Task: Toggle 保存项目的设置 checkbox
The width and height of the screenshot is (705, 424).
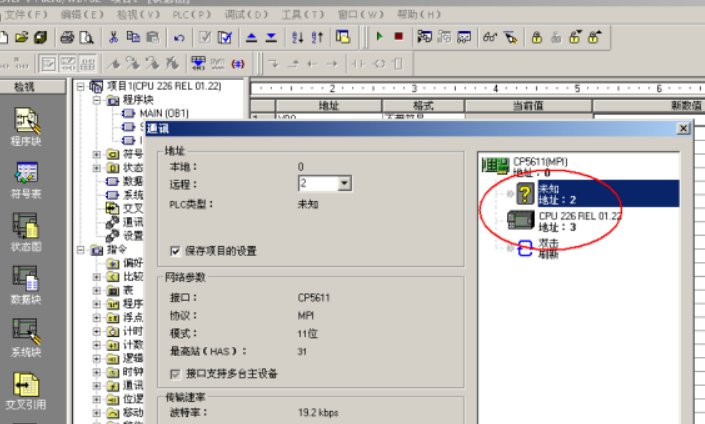Action: pyautogui.click(x=175, y=251)
